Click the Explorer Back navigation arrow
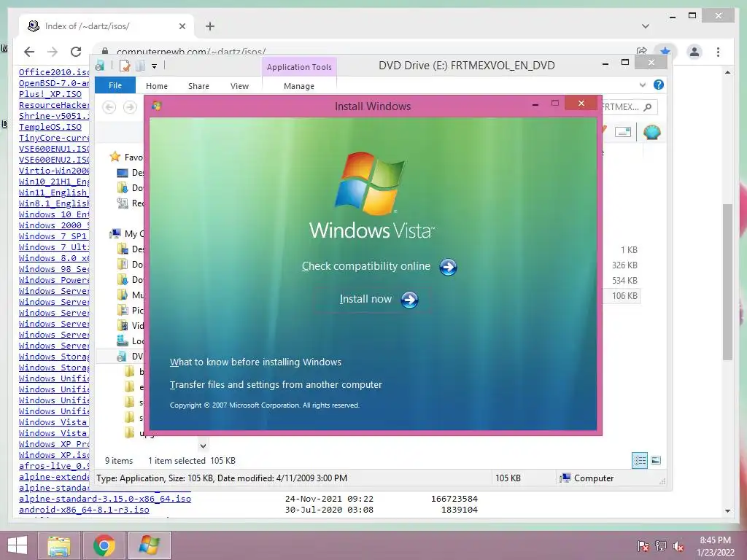 [x=109, y=107]
